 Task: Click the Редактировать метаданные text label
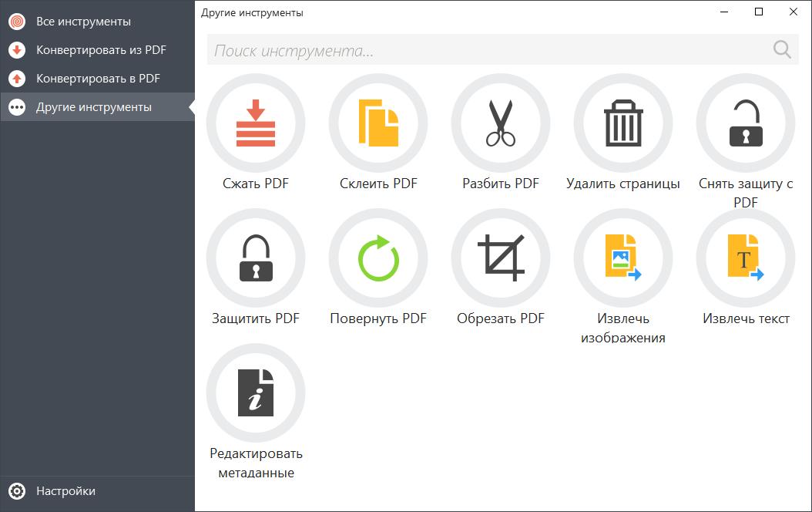coord(256,463)
